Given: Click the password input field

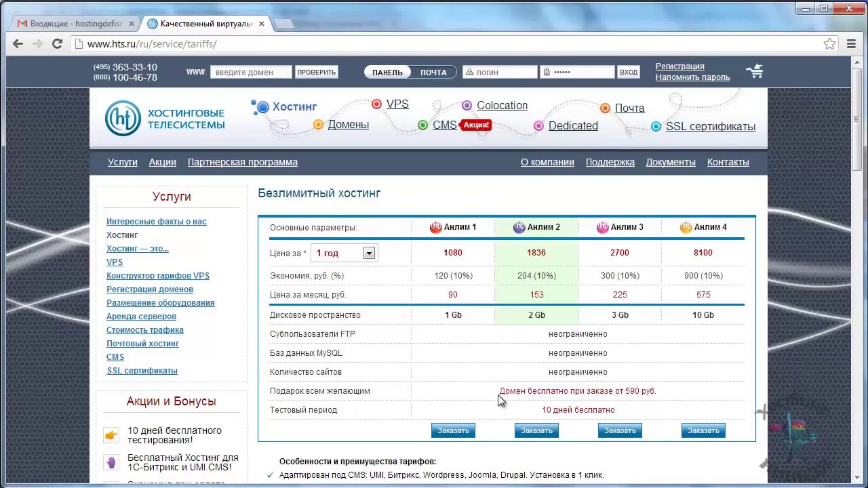Looking at the screenshot, I should click(577, 72).
